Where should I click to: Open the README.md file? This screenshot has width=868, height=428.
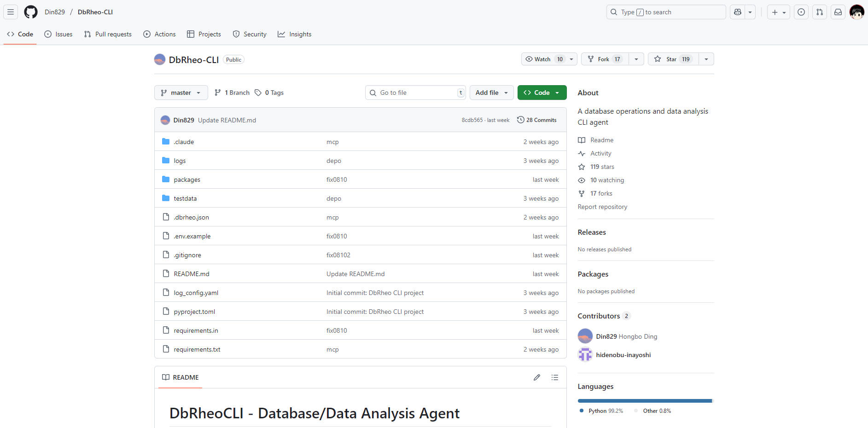192,274
